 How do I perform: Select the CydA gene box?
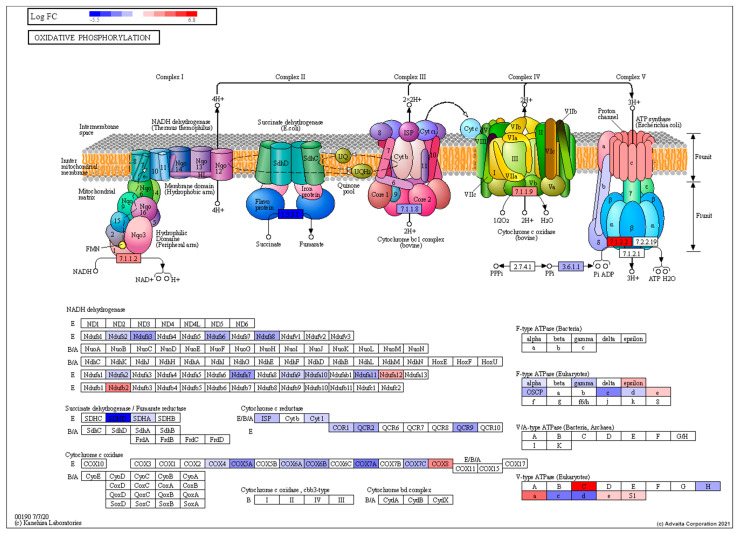(x=391, y=500)
